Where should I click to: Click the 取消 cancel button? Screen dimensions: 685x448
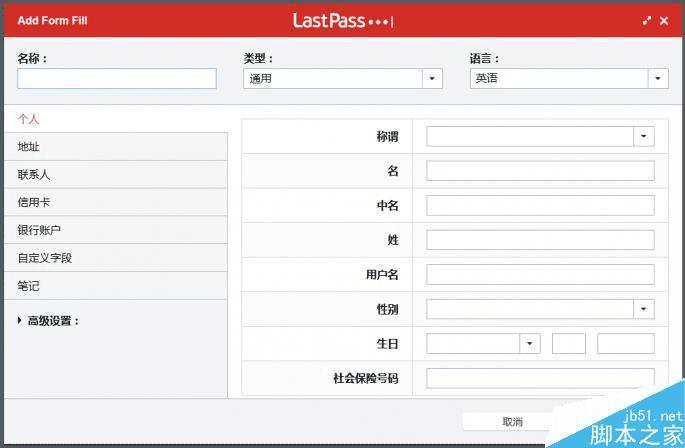pyautogui.click(x=512, y=422)
